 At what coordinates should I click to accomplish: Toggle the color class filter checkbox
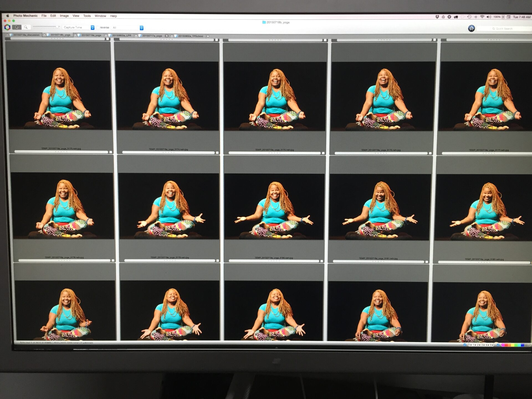tap(498, 345)
